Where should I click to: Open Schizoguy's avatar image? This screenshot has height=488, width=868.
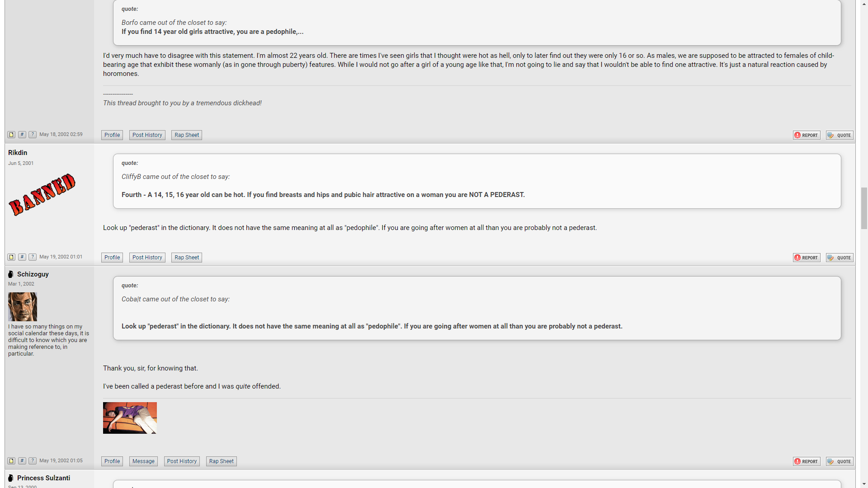(23, 307)
